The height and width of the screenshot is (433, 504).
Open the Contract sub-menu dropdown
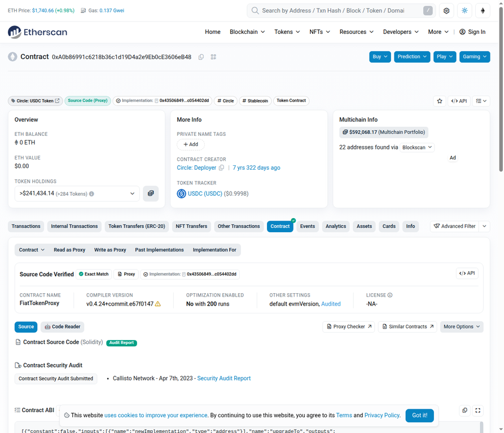(32, 250)
